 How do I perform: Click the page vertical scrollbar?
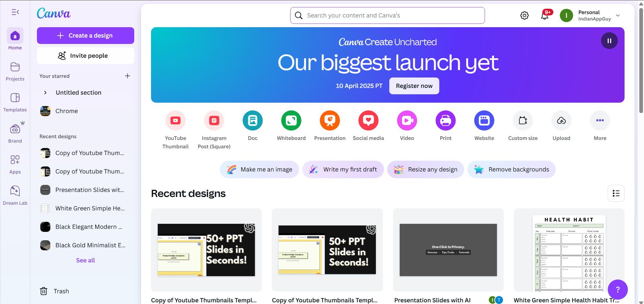641,60
